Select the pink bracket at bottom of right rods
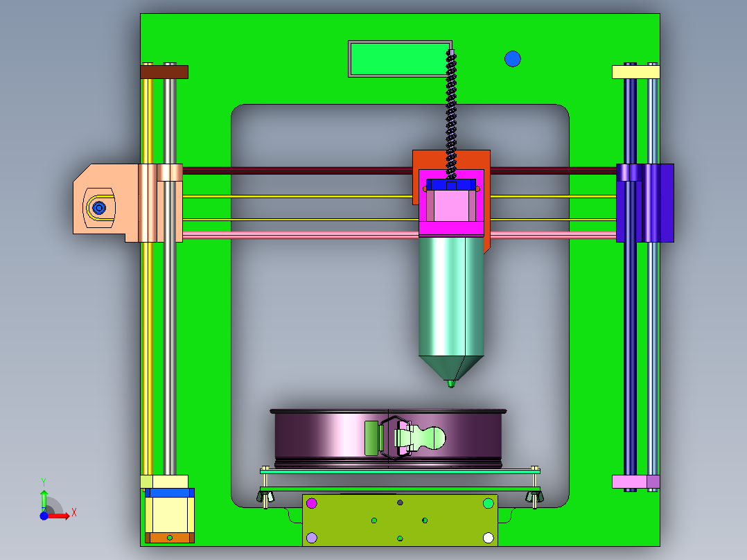 coord(636,482)
